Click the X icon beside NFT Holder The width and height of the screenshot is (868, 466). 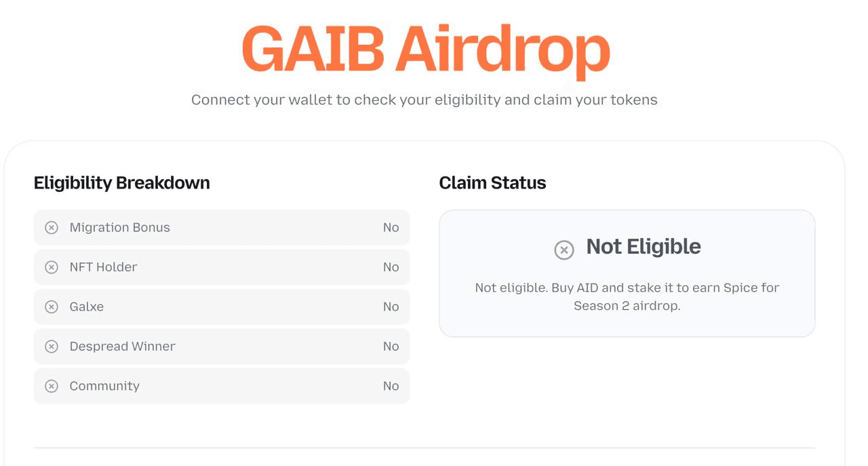pos(52,267)
